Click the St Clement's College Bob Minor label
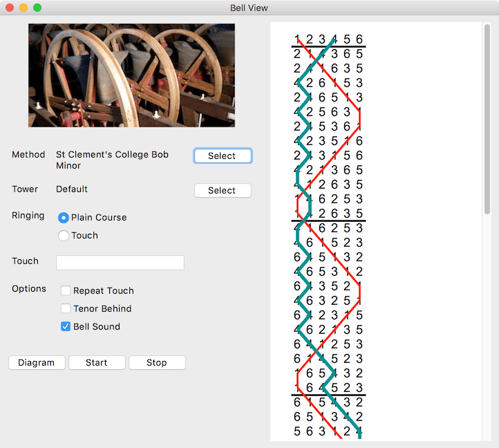This screenshot has width=499, height=448. (112, 160)
